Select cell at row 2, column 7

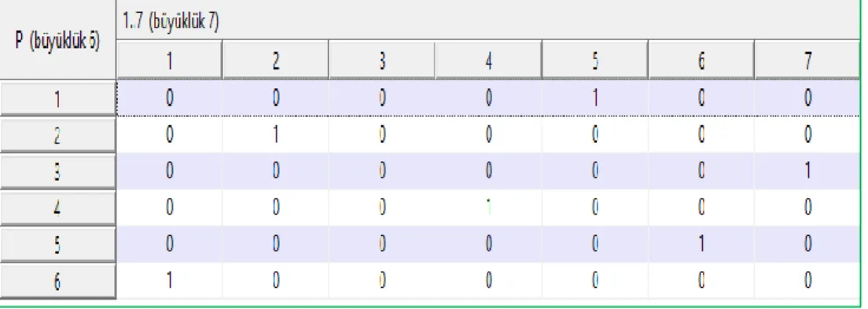pos(807,134)
